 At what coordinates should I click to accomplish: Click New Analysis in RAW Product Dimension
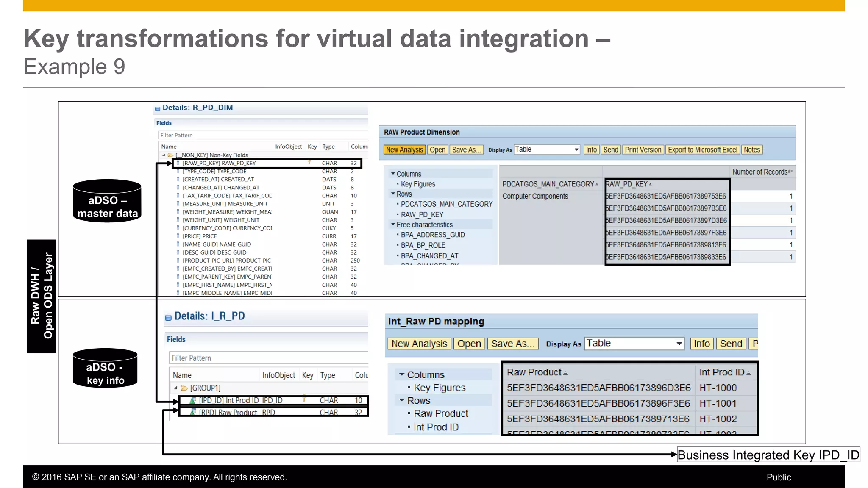[x=404, y=150]
